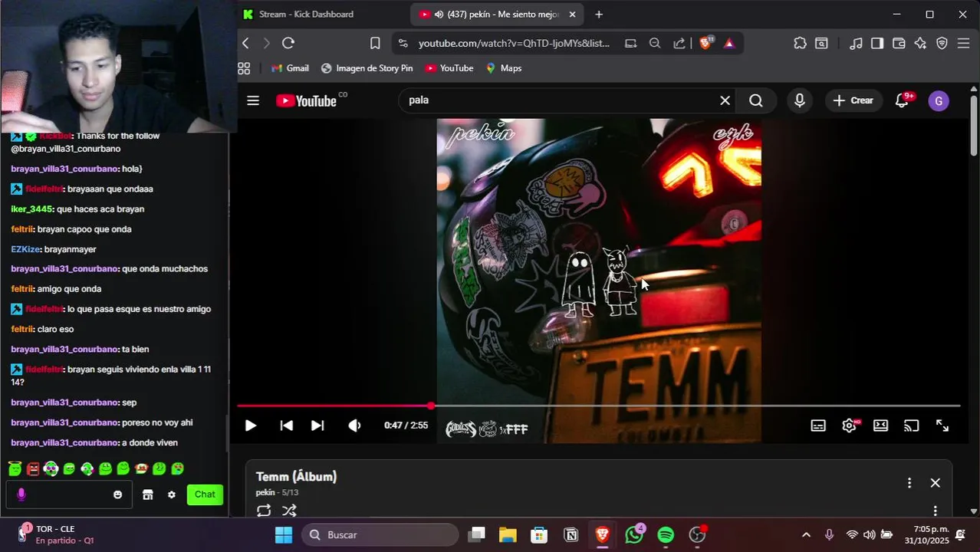Click the youtube.com address bar URL
980x552 pixels.
pyautogui.click(x=514, y=43)
